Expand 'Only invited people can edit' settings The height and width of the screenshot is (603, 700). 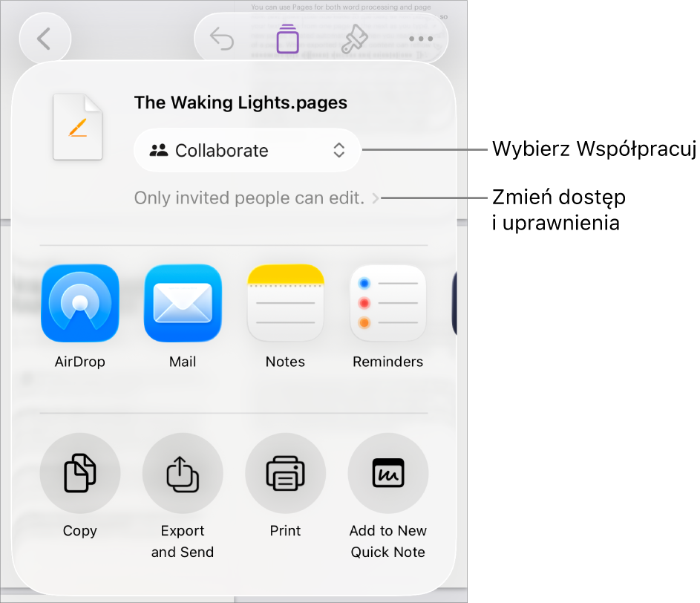[257, 198]
